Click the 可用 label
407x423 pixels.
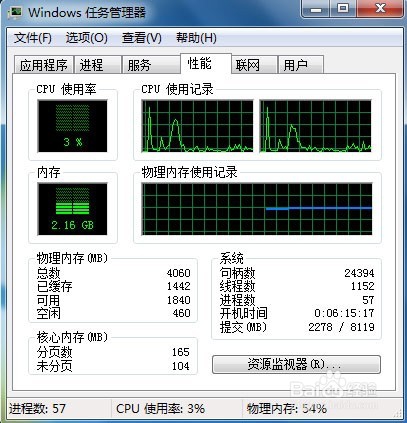point(48,300)
